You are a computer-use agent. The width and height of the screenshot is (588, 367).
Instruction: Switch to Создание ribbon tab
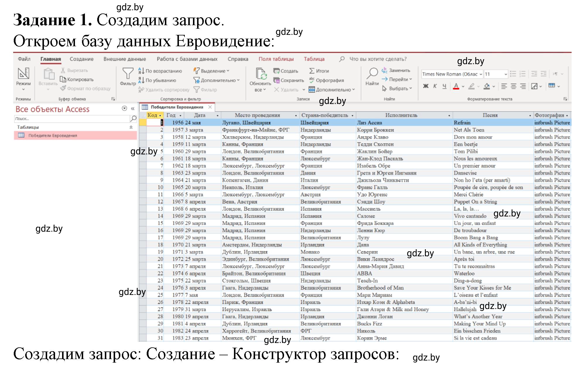[81, 59]
